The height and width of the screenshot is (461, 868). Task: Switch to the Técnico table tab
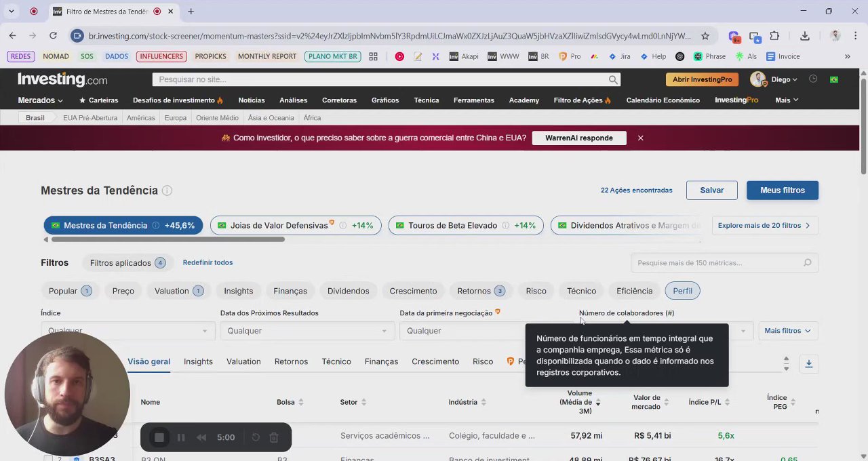tap(336, 361)
